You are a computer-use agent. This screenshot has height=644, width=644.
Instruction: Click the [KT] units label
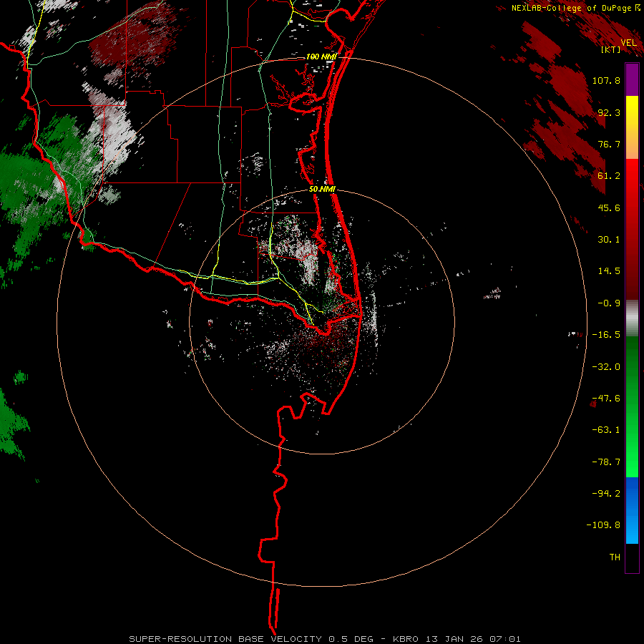click(x=610, y=49)
